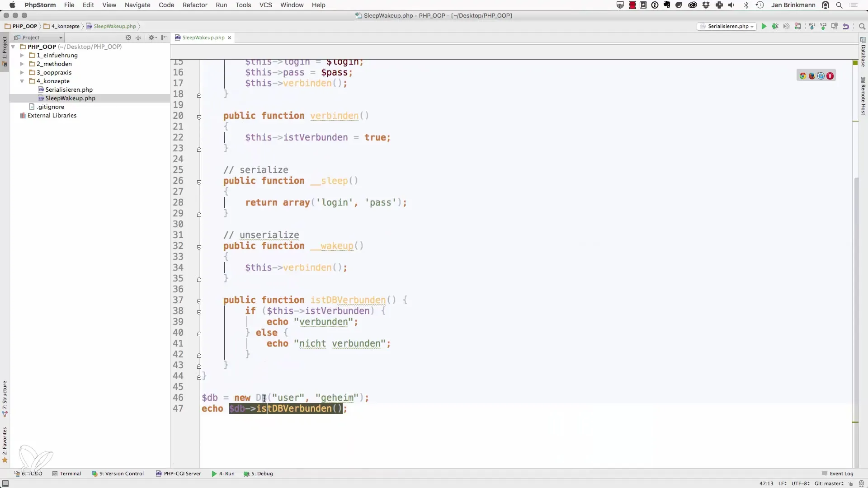Open the 5: Debug tool window
Screen dimensions: 868x488
(258, 474)
